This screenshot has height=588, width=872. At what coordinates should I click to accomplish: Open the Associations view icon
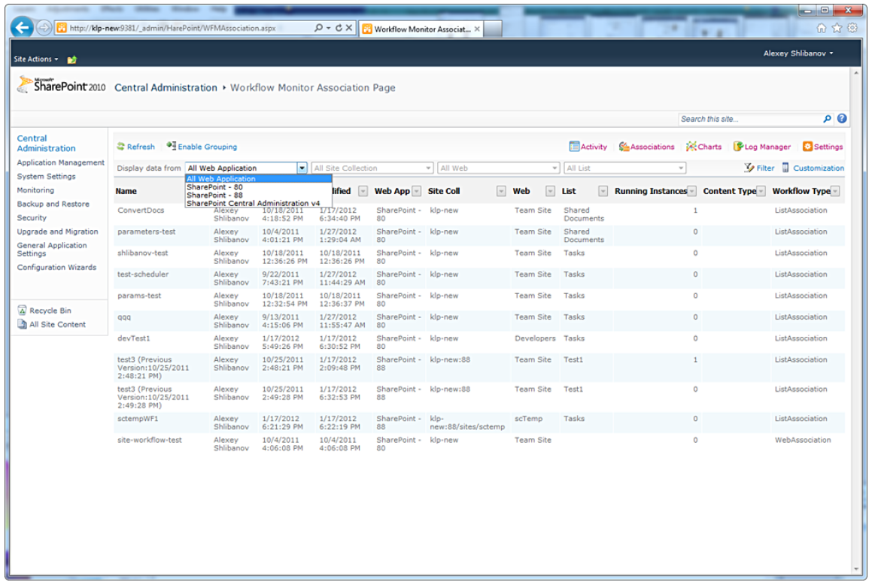[x=624, y=147]
